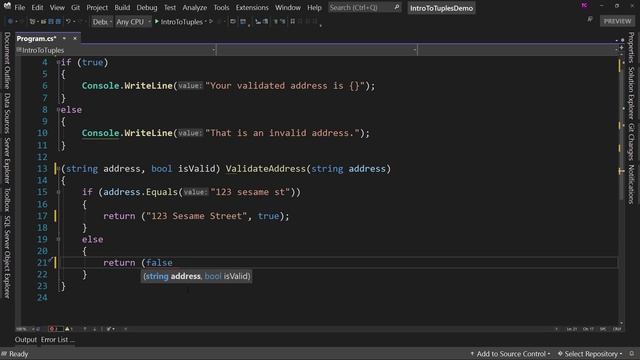Screen dimensions: 640x360
Task: Open the Analyze menu
Action: 195,7
